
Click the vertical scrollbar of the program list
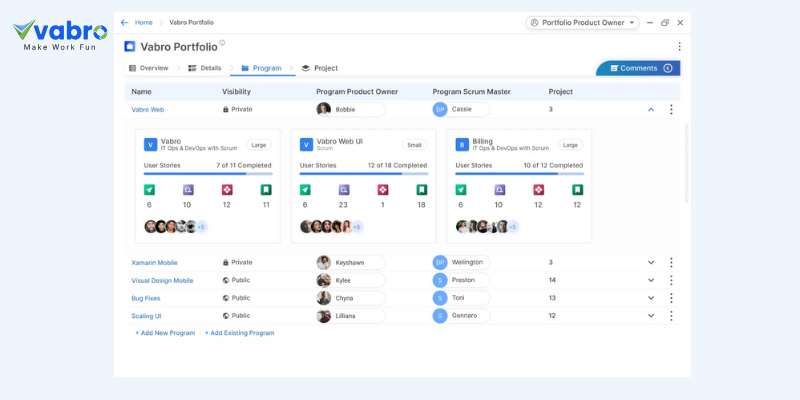pos(686,163)
